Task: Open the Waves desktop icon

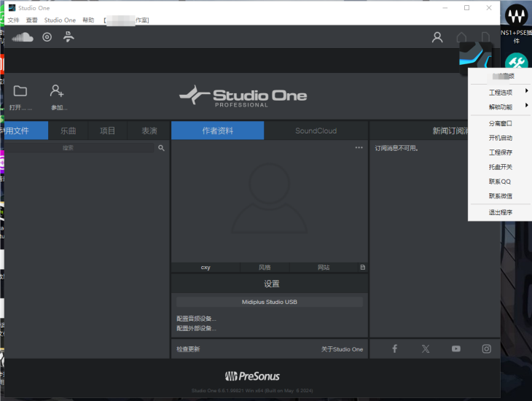Action: click(x=517, y=15)
